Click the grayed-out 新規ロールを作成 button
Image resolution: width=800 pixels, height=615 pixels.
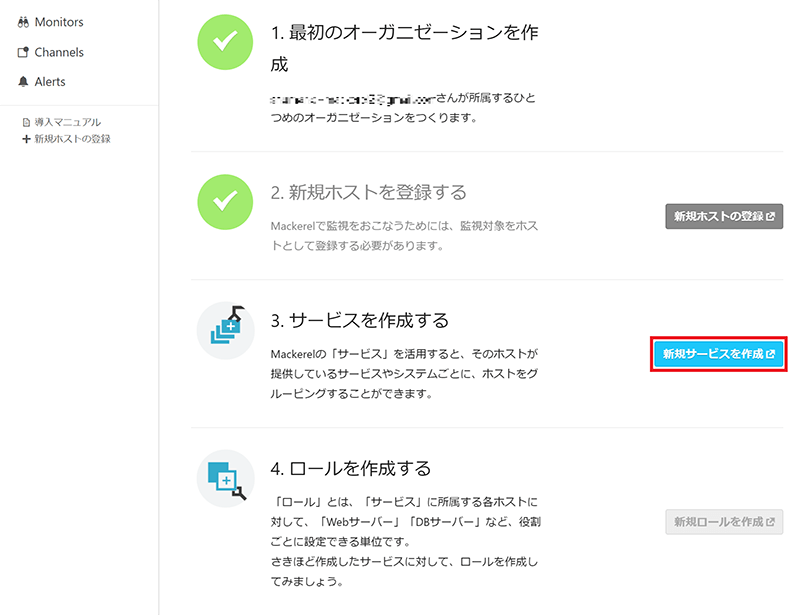coord(724,522)
